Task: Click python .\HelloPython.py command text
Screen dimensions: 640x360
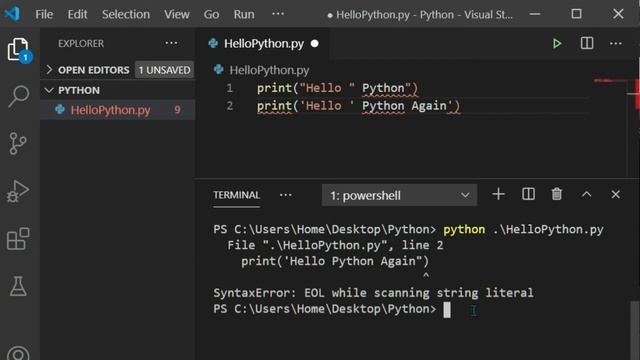Action: point(523,229)
